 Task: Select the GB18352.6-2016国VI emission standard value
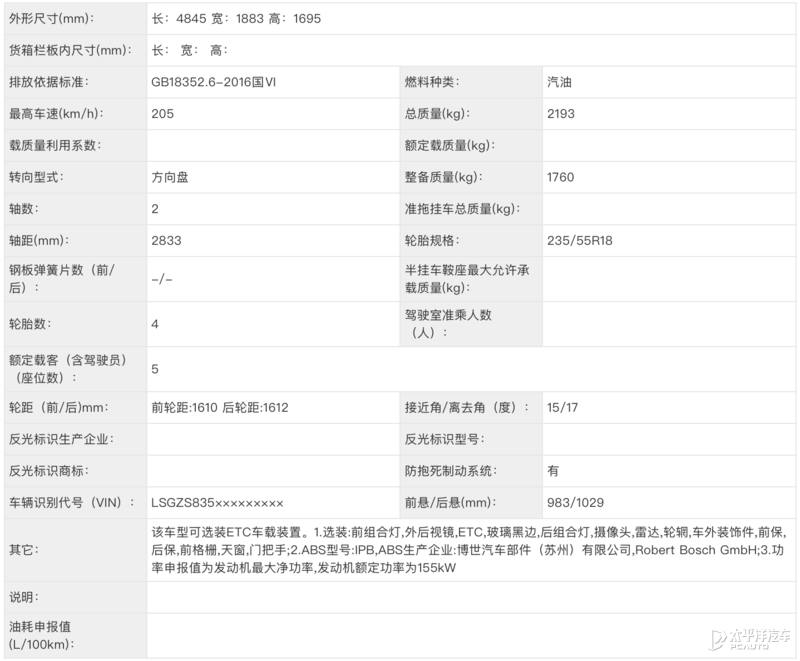[x=213, y=82]
